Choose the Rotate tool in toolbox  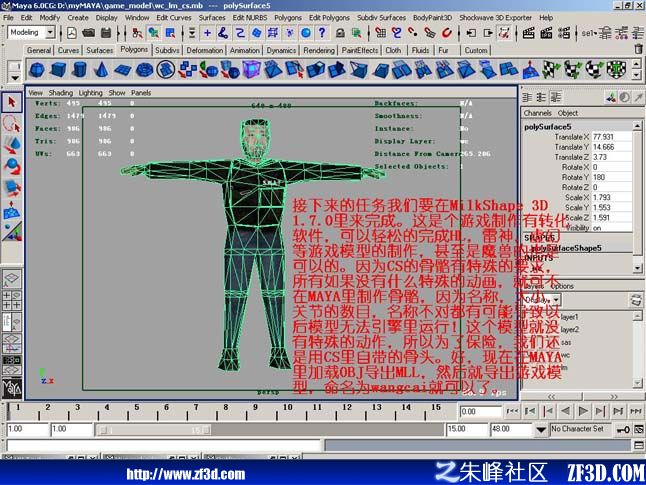pyautogui.click(x=12, y=166)
